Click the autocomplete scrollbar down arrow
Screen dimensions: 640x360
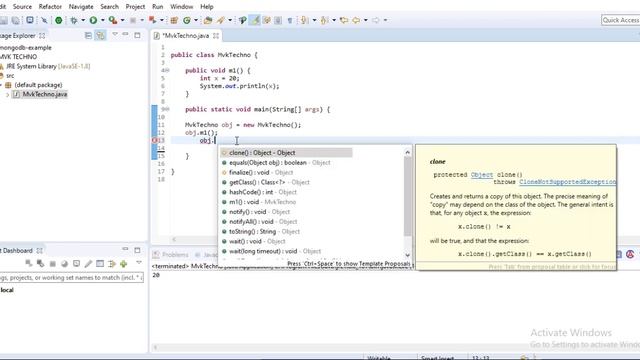pos(407,256)
